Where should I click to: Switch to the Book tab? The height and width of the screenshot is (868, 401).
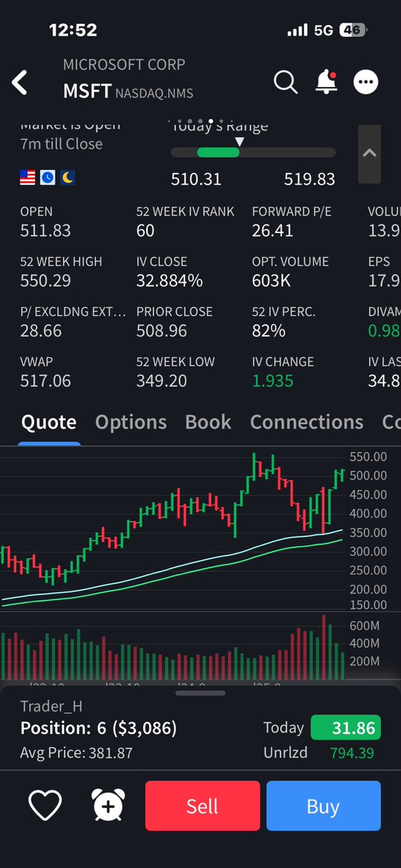point(208,422)
